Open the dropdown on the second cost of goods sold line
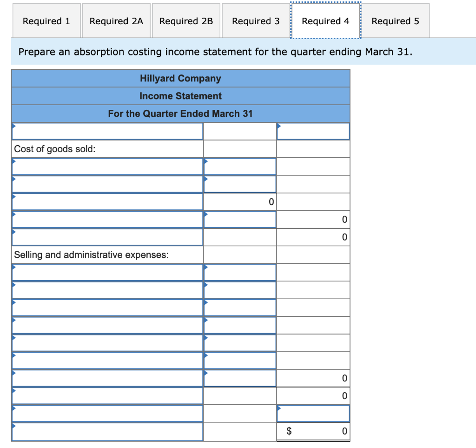Screen dimensions: 476x448 tap(107, 184)
